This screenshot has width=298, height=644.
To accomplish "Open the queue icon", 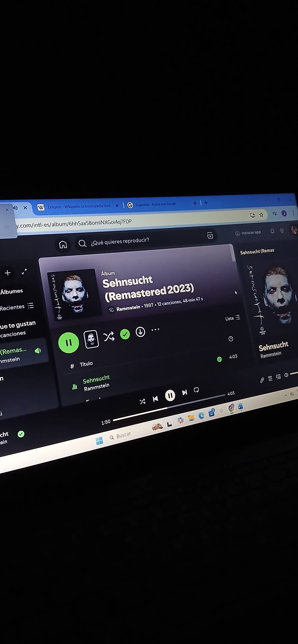I will pos(270,379).
